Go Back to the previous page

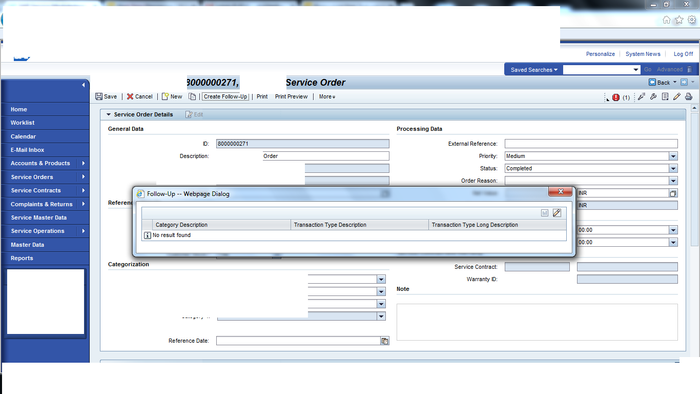point(659,83)
